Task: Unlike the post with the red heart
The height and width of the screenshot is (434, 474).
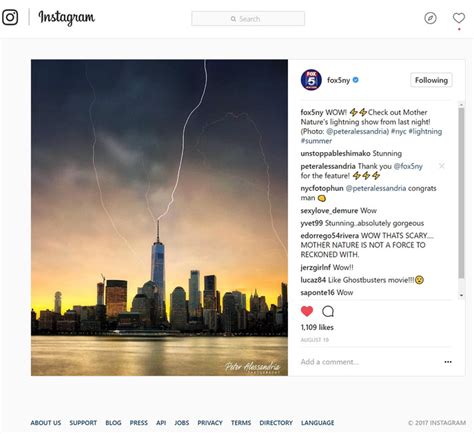Action: (307, 311)
